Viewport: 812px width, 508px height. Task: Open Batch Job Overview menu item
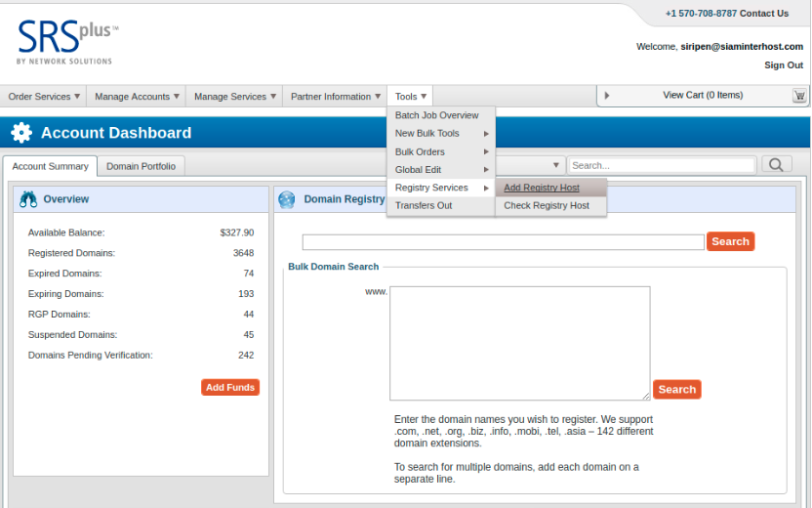pyautogui.click(x=436, y=115)
